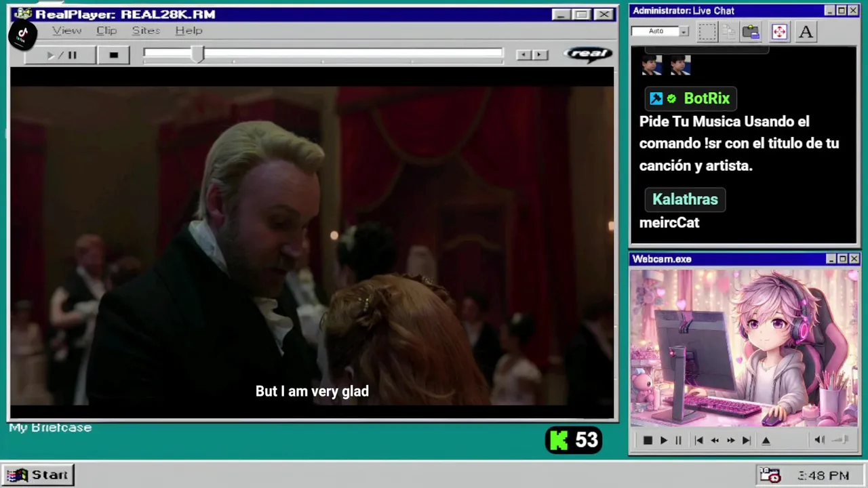Stop playback in RealPlayer
This screenshot has width=868, height=488.
[113, 55]
